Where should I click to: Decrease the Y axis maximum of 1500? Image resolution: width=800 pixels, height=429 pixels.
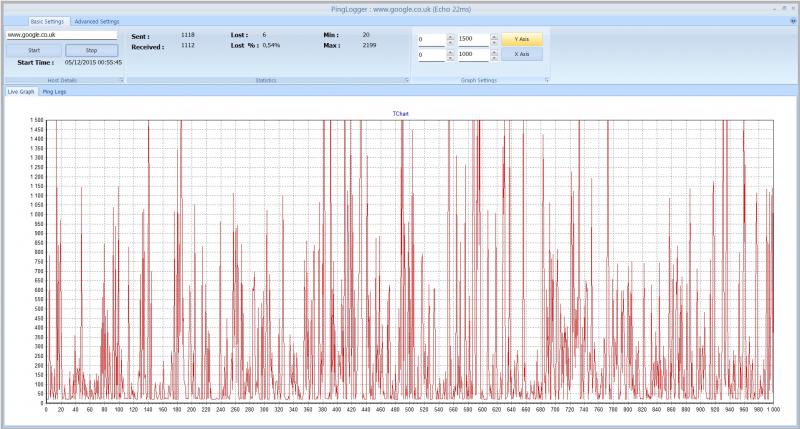coord(493,43)
